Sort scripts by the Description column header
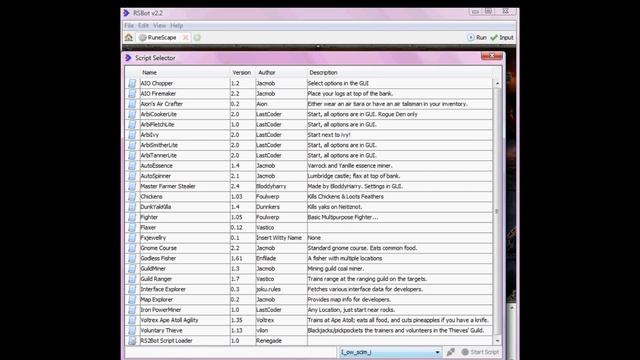 323,72
